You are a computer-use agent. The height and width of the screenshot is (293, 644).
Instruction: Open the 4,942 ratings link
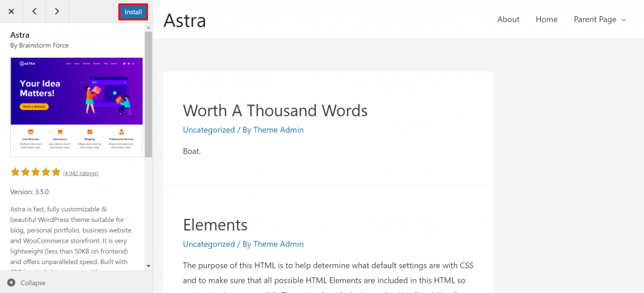80,173
